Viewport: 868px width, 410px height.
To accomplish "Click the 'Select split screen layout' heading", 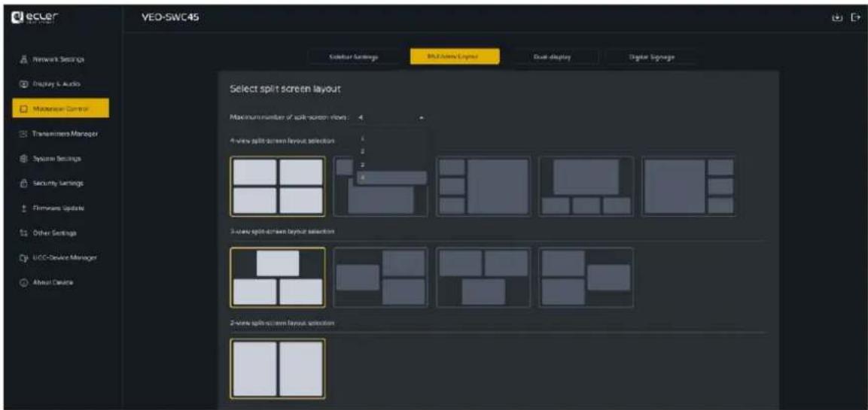I will point(285,89).
